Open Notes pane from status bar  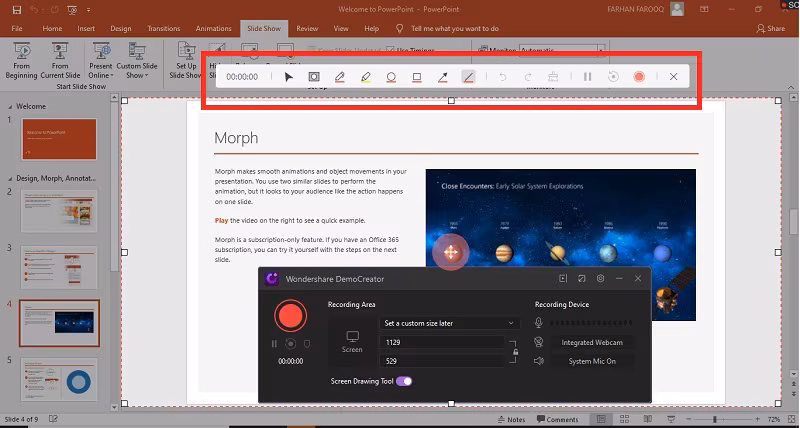click(512, 419)
